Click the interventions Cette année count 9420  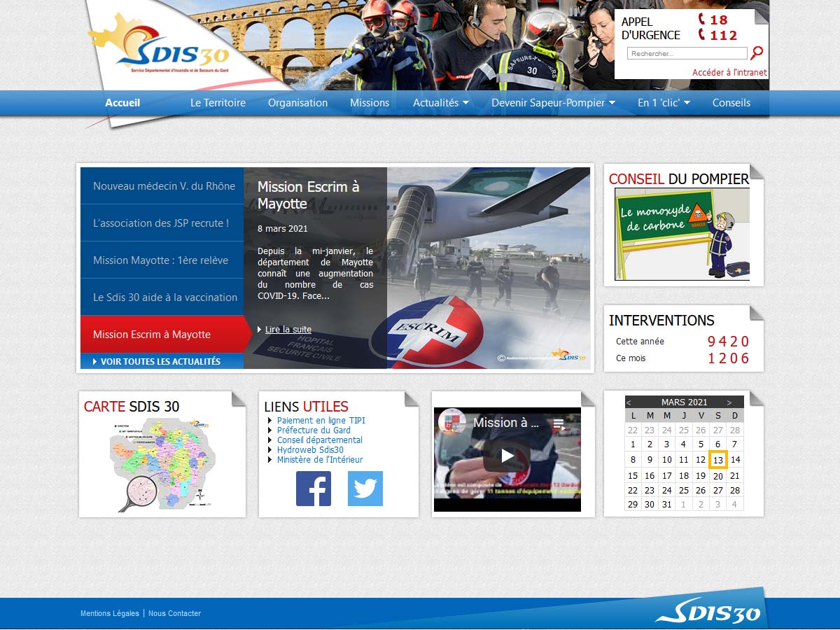728,342
